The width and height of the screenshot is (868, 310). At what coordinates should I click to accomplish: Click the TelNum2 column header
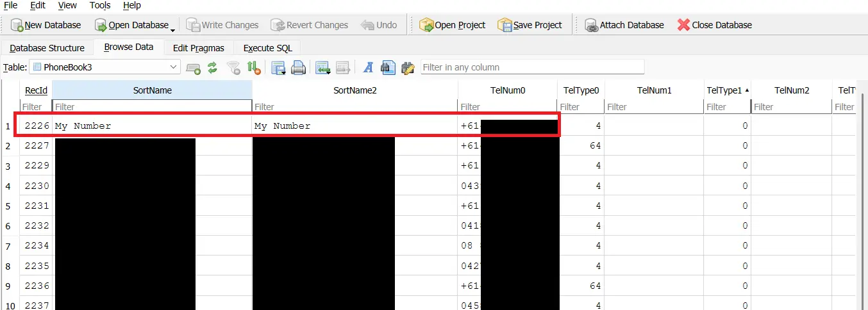pos(792,90)
